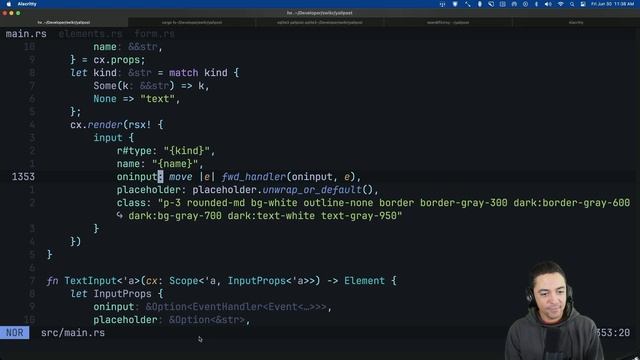Click the "text" string literal
Screen dimensions: 640x360
[x=158, y=99]
